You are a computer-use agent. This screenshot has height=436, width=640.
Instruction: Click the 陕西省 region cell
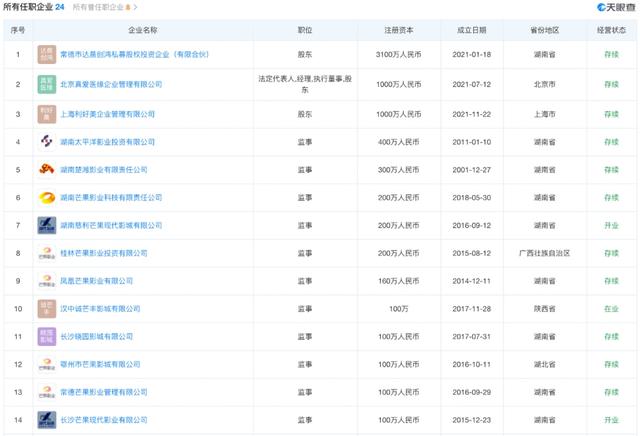[544, 309]
